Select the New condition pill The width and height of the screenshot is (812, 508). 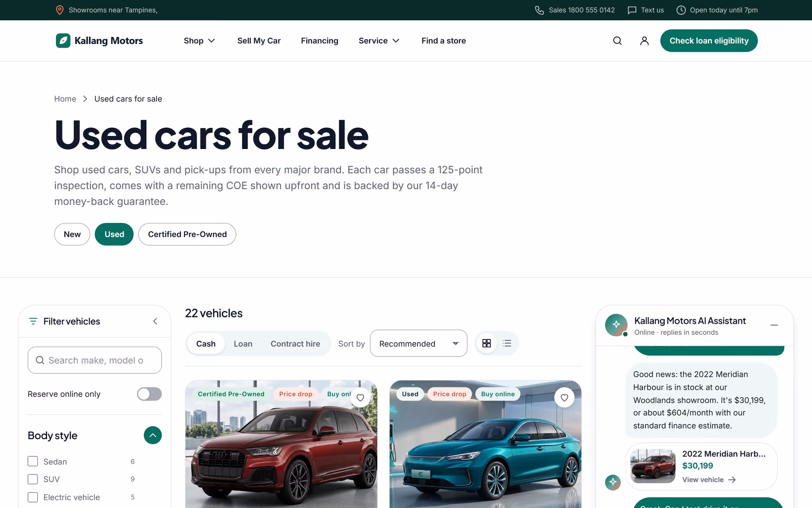coord(72,234)
